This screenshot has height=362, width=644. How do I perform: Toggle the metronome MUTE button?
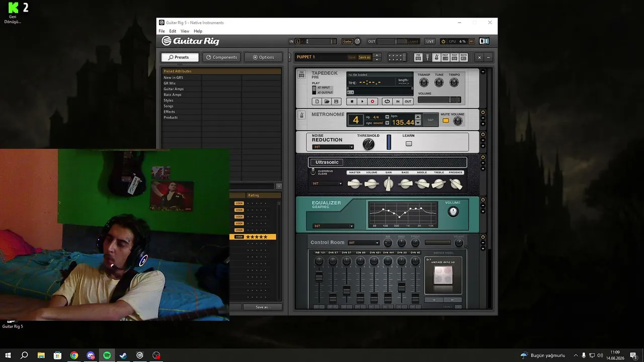click(x=445, y=121)
